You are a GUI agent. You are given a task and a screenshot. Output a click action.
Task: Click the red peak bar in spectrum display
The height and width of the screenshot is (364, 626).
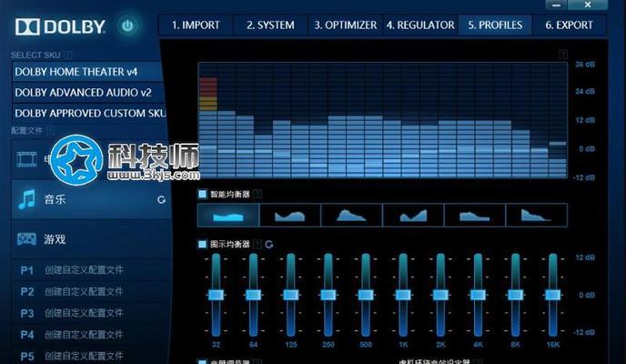click(208, 86)
